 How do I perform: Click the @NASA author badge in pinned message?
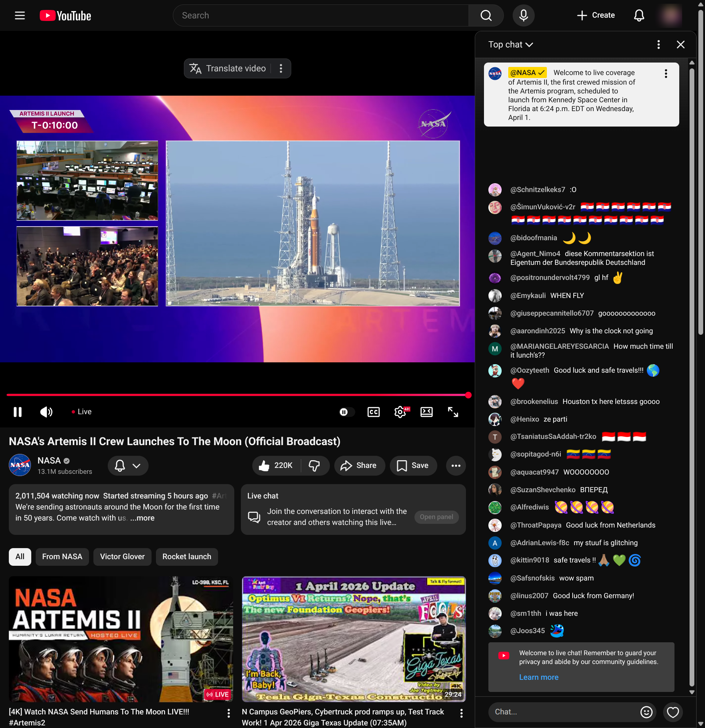tap(527, 73)
